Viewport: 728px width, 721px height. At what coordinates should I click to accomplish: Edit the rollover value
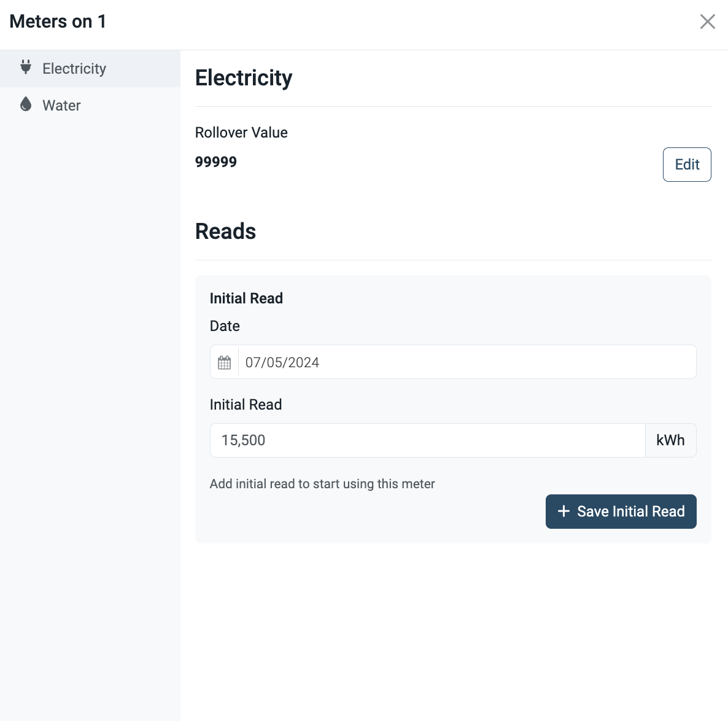pyautogui.click(x=687, y=165)
